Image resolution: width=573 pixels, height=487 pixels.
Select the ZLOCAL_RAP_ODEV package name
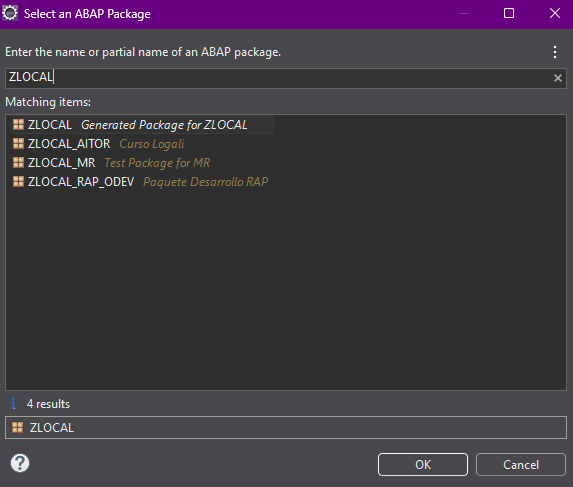[81, 182]
